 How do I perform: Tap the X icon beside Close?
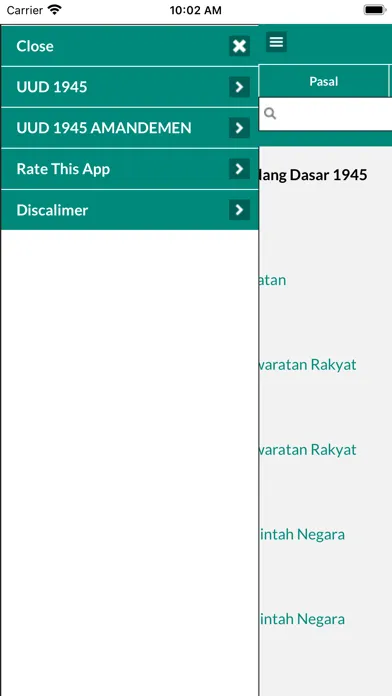point(239,46)
